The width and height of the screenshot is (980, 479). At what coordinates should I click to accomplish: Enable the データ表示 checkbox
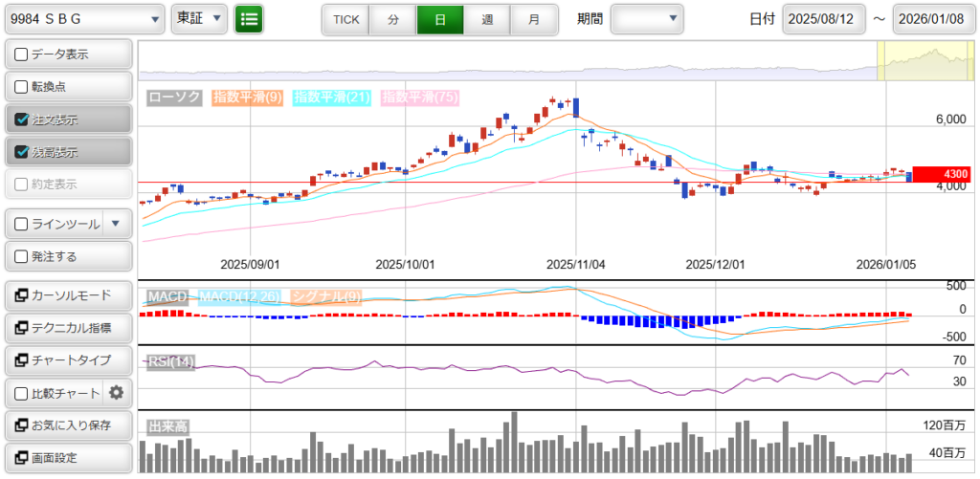[x=22, y=54]
